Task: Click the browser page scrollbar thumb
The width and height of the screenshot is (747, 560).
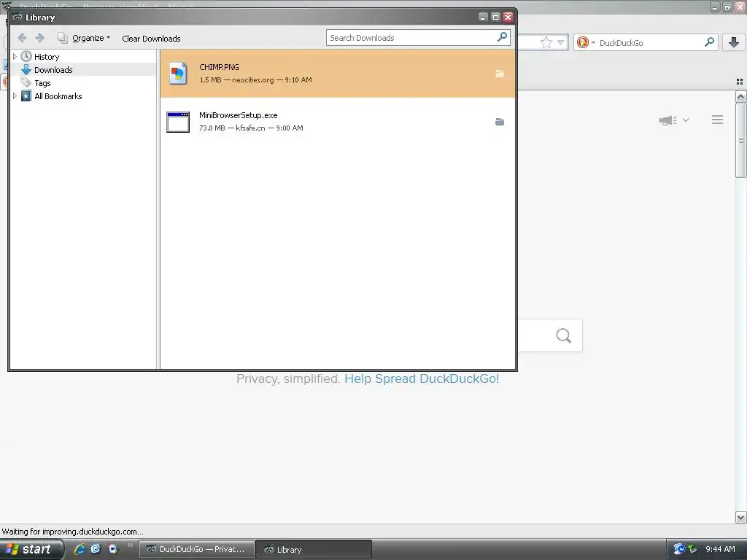Action: coord(741,140)
